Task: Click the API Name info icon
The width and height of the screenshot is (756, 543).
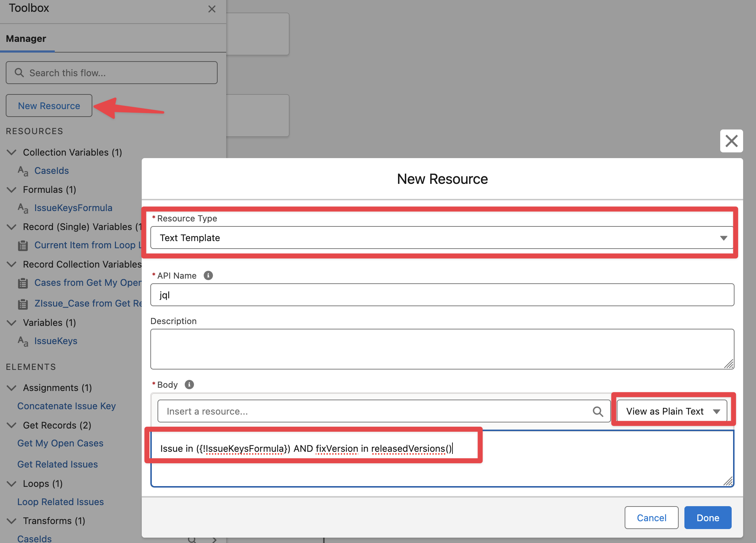Action: click(x=208, y=275)
